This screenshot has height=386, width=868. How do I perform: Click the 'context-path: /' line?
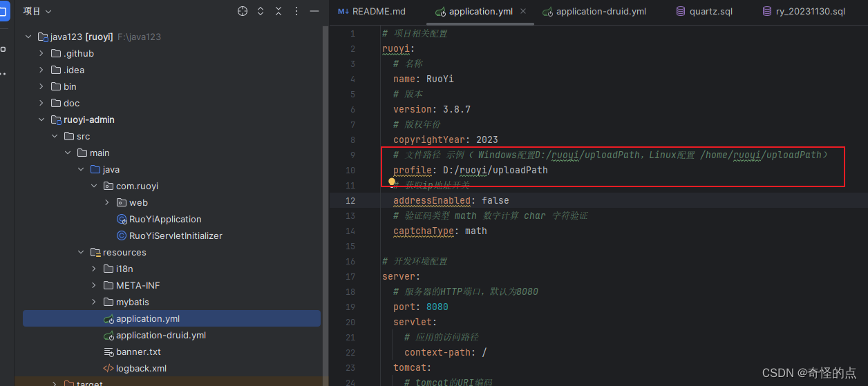446,352
